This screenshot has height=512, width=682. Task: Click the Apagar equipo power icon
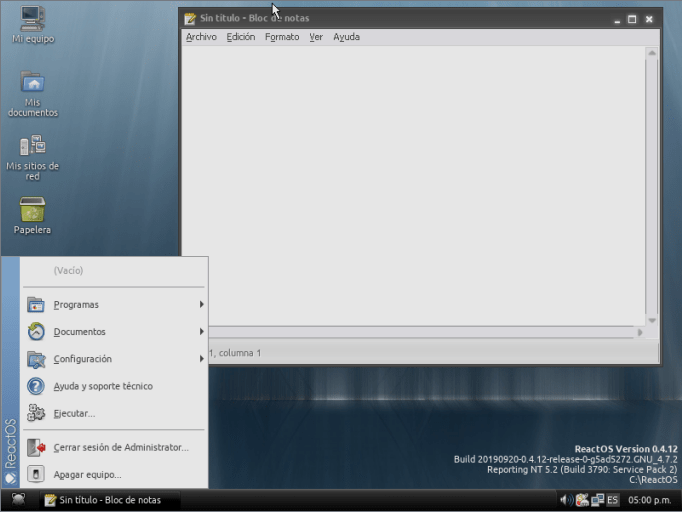(36, 474)
